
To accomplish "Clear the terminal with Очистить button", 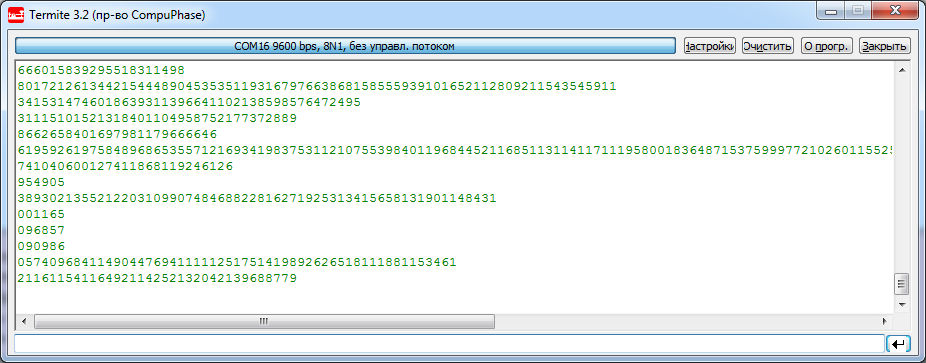I will [767, 46].
